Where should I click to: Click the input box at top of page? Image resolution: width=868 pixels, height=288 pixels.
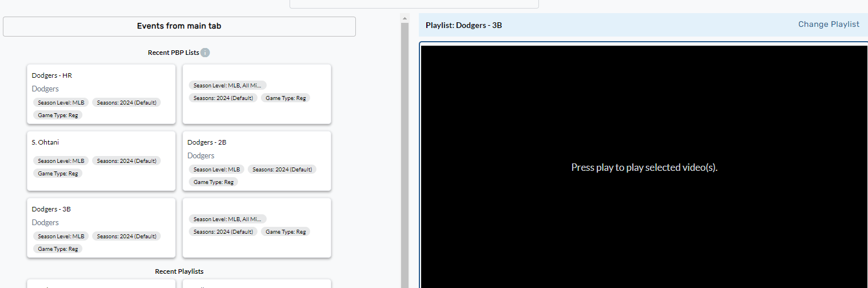(414, 3)
